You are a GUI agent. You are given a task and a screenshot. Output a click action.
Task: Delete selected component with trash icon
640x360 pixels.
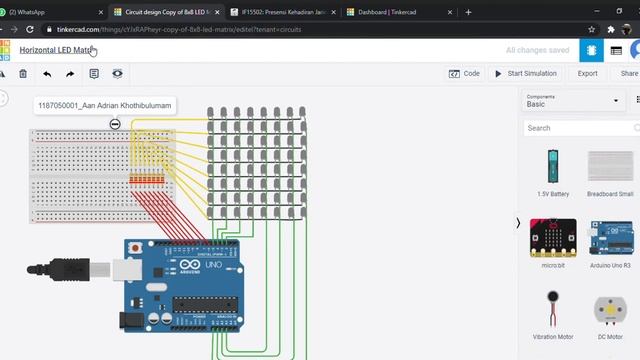[23, 74]
